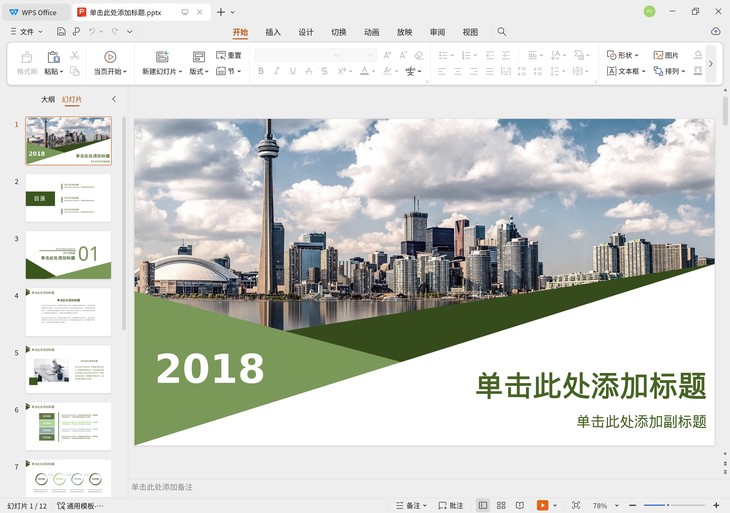Click the fit-to-window zoom icon

coord(575,506)
